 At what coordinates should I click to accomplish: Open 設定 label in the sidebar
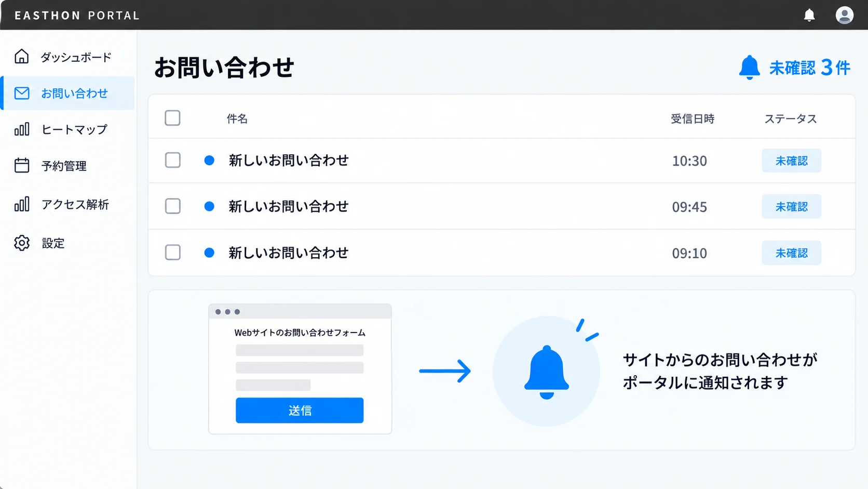53,243
